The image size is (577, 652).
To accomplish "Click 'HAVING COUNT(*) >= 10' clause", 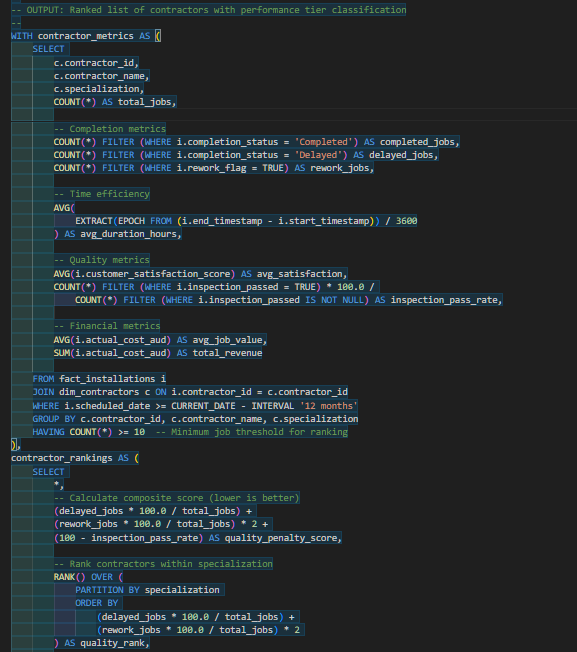I will click(x=89, y=432).
